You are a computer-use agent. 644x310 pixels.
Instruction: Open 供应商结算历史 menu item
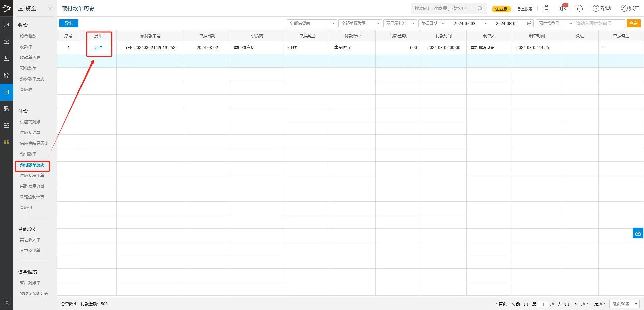(34, 143)
